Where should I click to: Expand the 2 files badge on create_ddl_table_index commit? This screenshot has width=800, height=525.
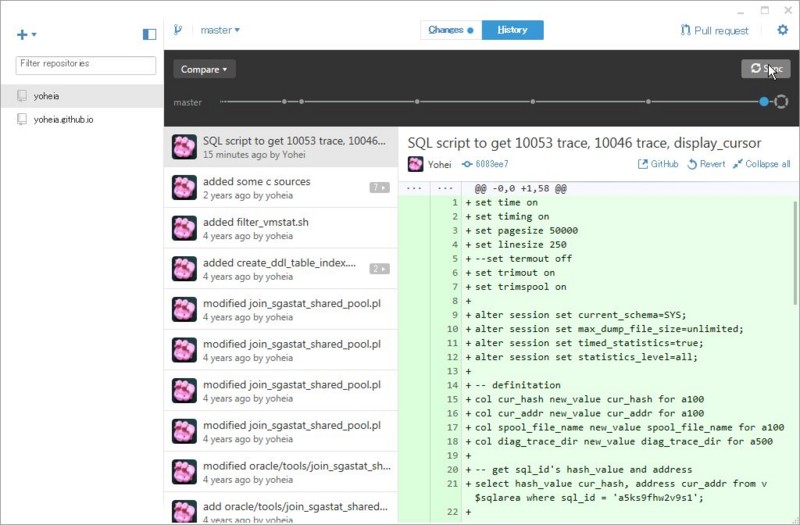point(380,269)
